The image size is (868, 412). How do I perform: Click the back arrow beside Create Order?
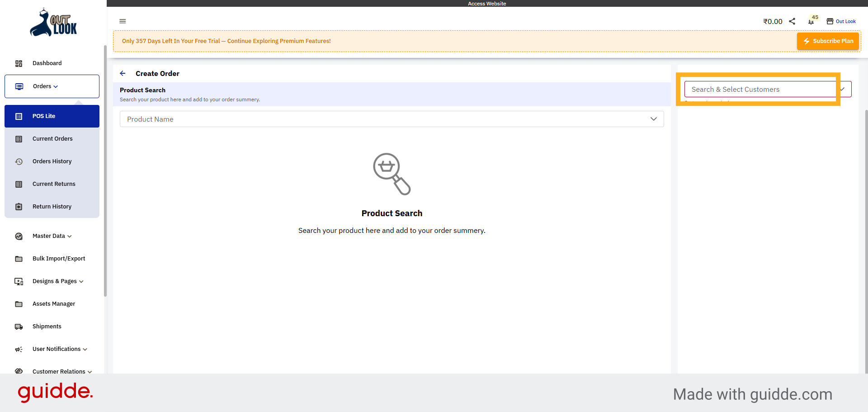point(123,73)
